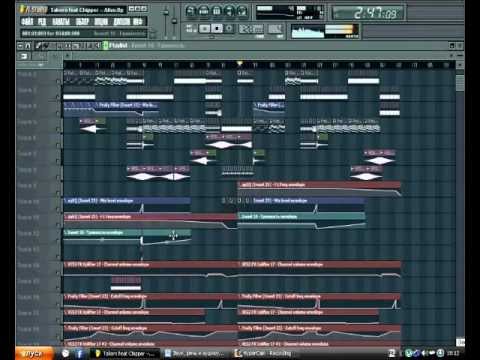
Task: Click the first quick launch icon beside Start
Action: coord(66,353)
